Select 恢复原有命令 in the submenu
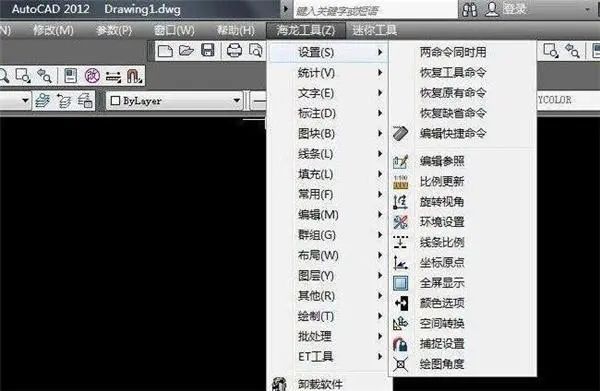The width and height of the screenshot is (600, 391). (462, 93)
